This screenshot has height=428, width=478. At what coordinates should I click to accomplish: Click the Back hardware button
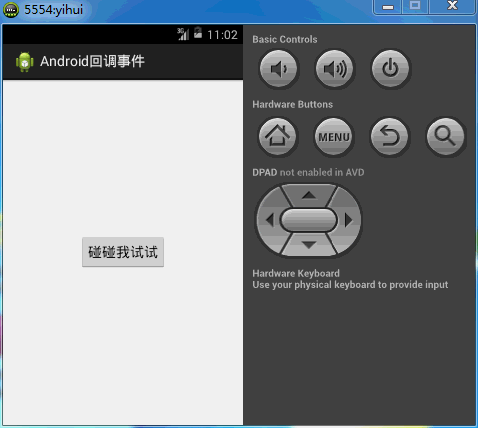[390, 136]
